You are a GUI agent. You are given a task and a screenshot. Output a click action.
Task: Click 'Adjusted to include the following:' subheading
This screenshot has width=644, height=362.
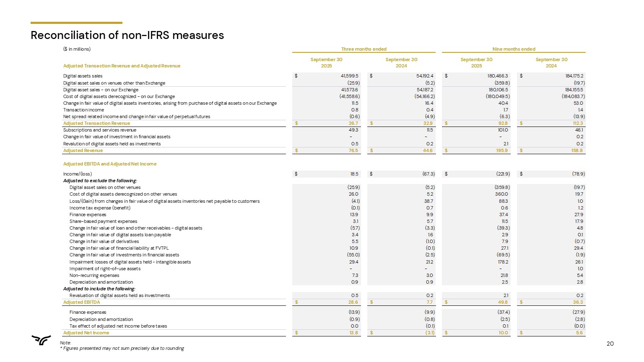point(99,289)
